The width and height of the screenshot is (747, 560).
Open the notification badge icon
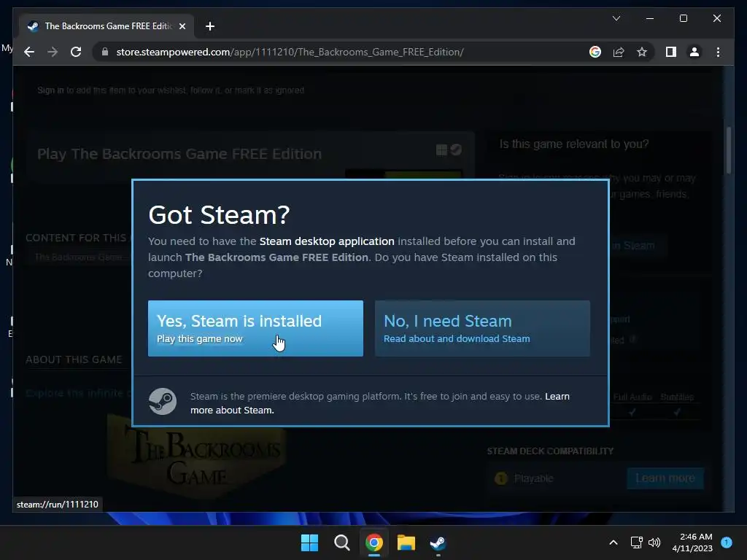point(727,542)
